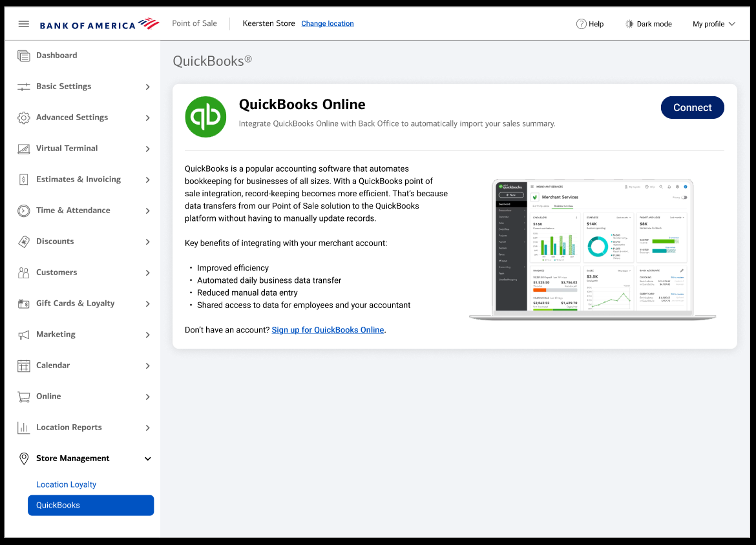Screen dimensions: 756x545
Task: Click the QuickBooks laptop preview image
Action: point(593,249)
